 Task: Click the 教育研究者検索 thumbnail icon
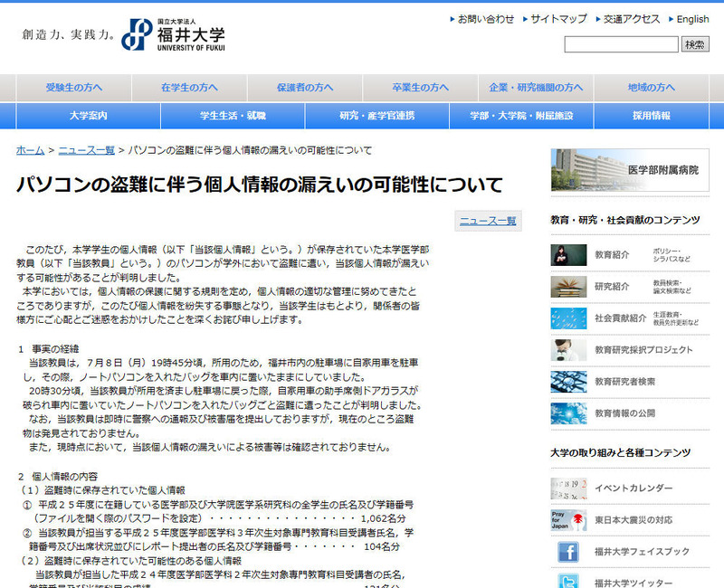[x=568, y=382]
